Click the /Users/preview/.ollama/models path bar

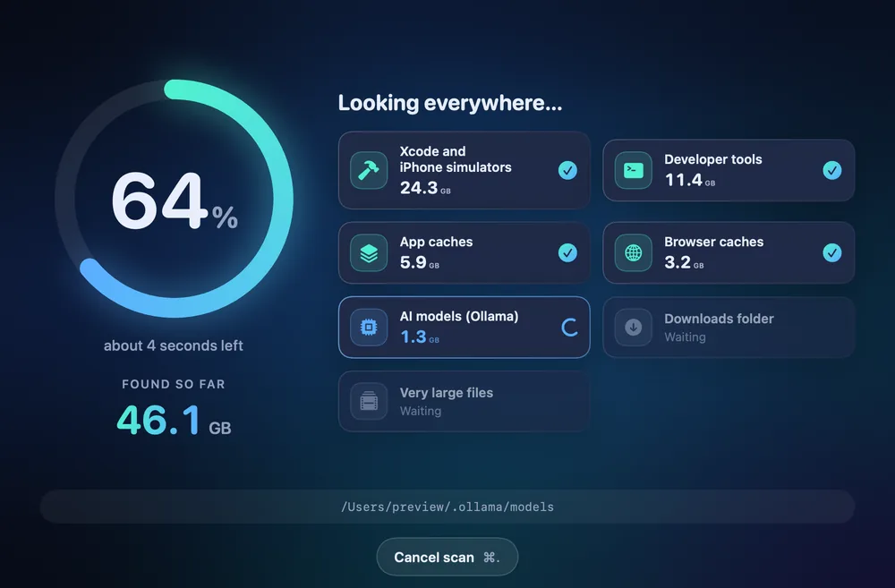pos(447,507)
